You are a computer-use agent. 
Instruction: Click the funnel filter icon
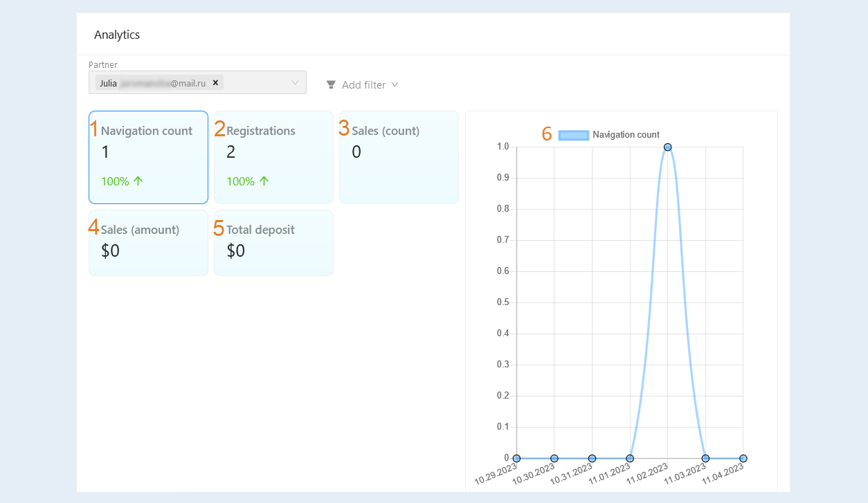point(331,84)
